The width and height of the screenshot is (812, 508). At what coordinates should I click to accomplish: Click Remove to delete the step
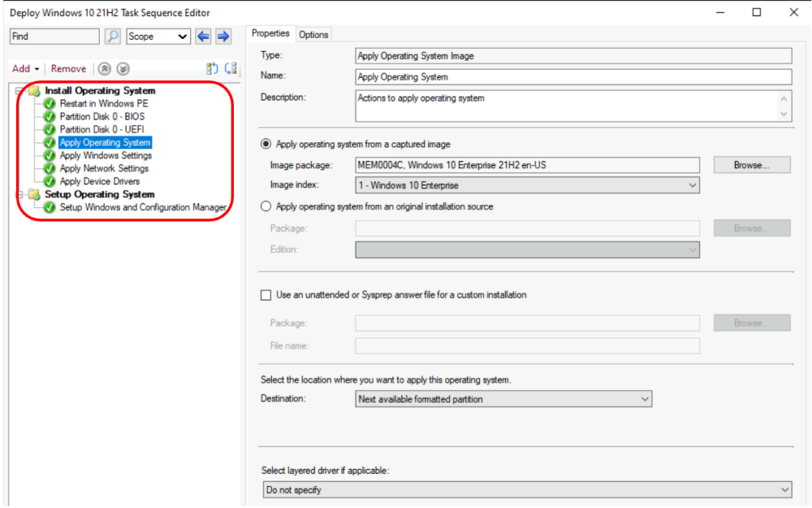(68, 69)
